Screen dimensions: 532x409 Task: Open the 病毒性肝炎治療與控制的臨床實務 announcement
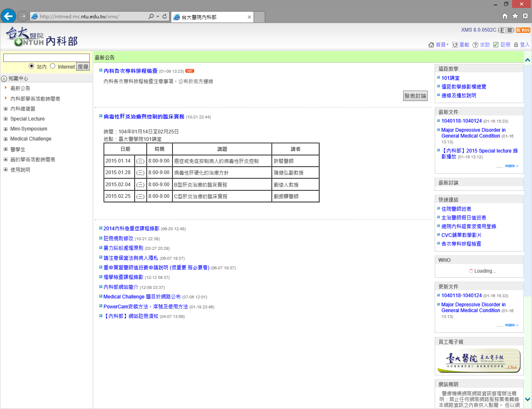pyautogui.click(x=144, y=117)
